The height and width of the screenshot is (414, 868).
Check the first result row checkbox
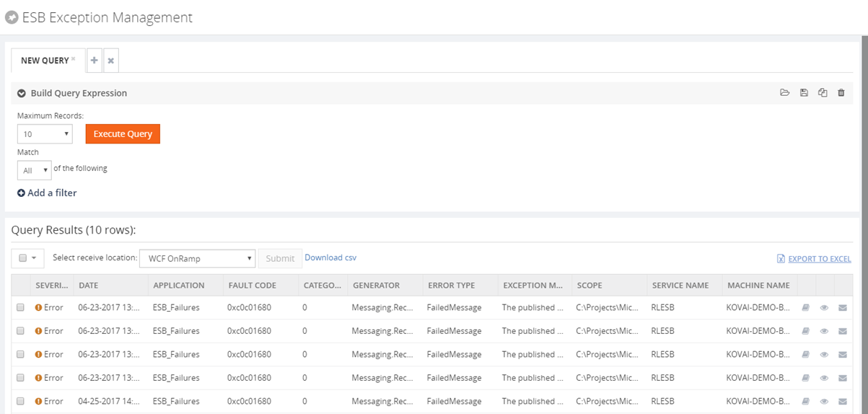(20, 307)
